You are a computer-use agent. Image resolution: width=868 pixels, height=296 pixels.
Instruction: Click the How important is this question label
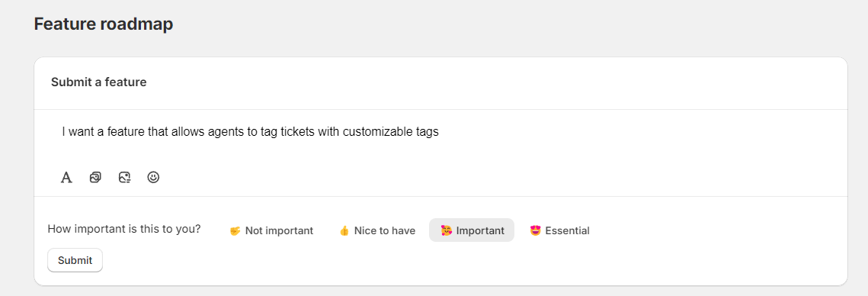[124, 229]
